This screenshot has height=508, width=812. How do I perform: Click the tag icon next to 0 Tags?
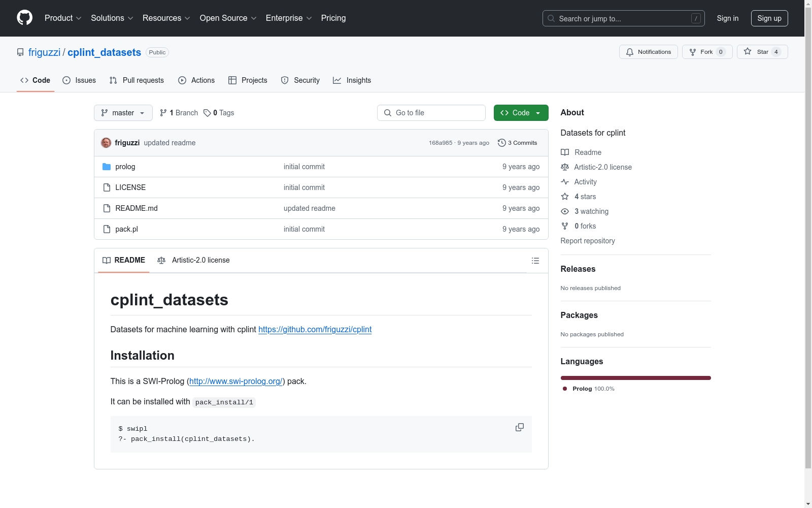[x=207, y=113]
